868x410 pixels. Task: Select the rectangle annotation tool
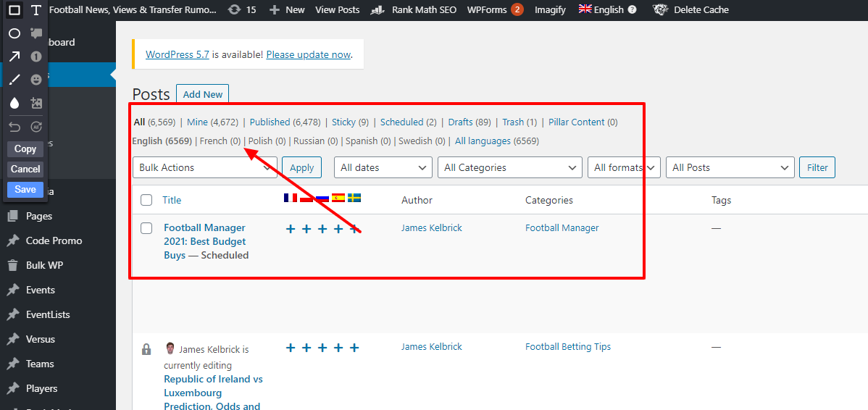14,10
